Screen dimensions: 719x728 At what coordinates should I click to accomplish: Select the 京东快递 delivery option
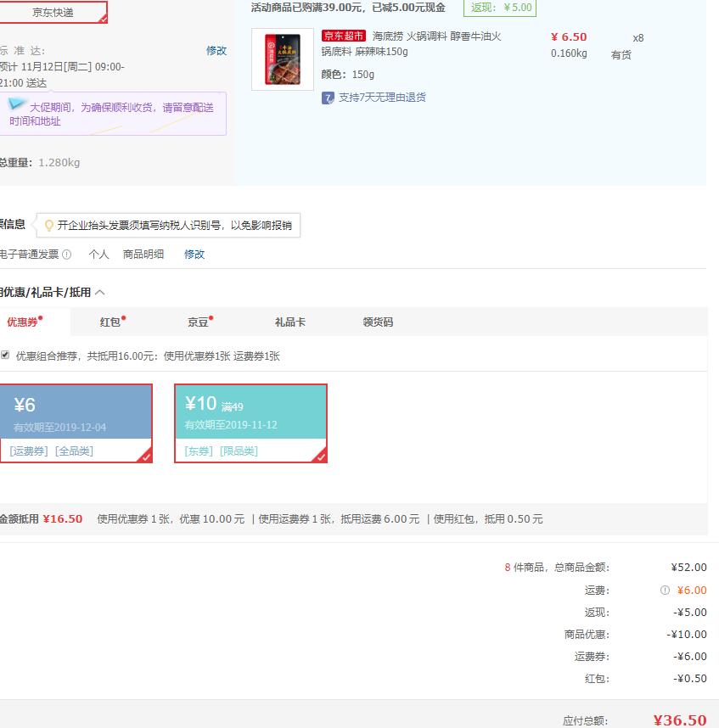point(53,12)
